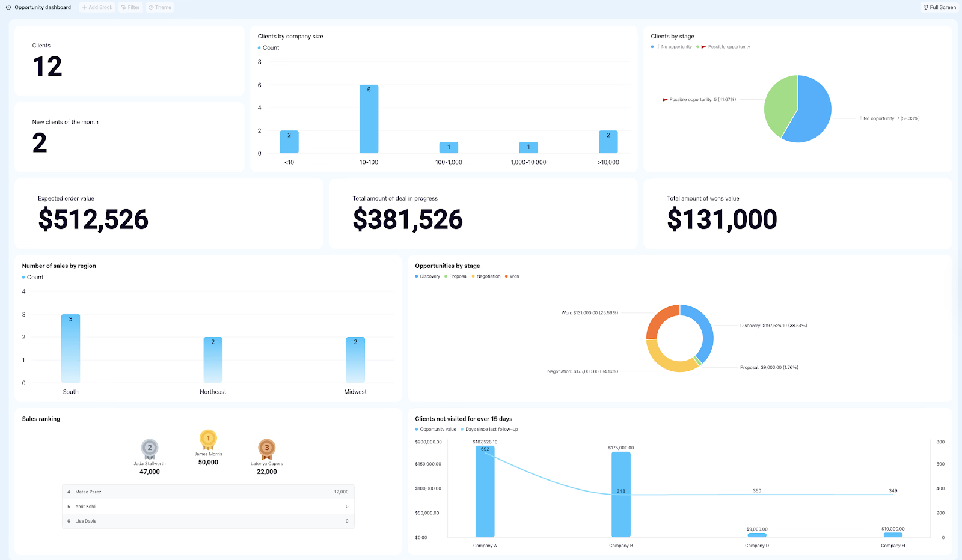
Task: Toggle the Won legend entry
Action: click(x=512, y=276)
